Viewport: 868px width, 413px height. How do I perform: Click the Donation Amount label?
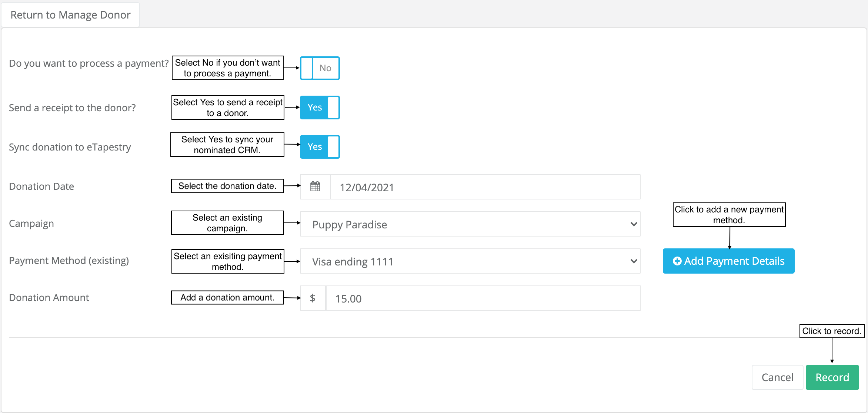49,298
